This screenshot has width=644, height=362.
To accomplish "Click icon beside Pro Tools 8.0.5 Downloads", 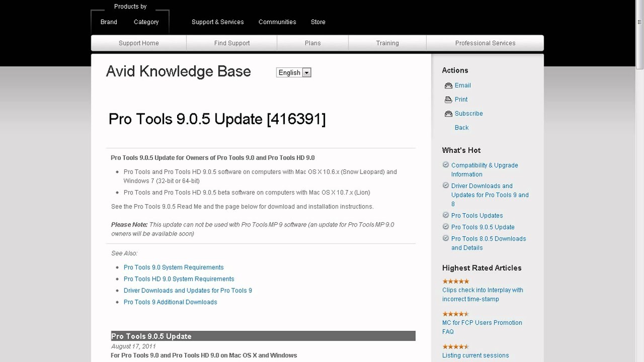I will point(445,238).
